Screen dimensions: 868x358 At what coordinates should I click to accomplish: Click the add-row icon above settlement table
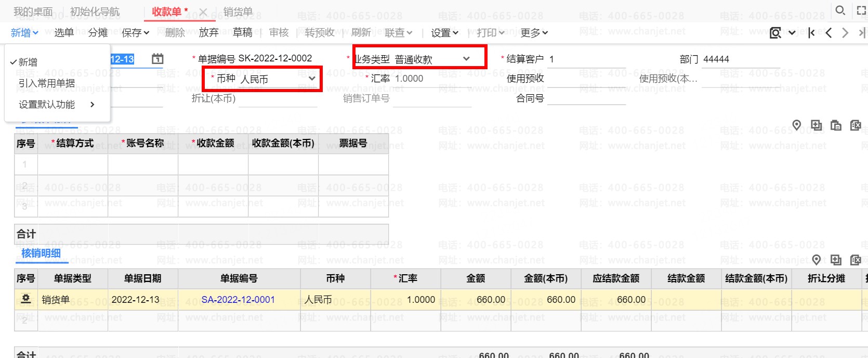pos(816,125)
